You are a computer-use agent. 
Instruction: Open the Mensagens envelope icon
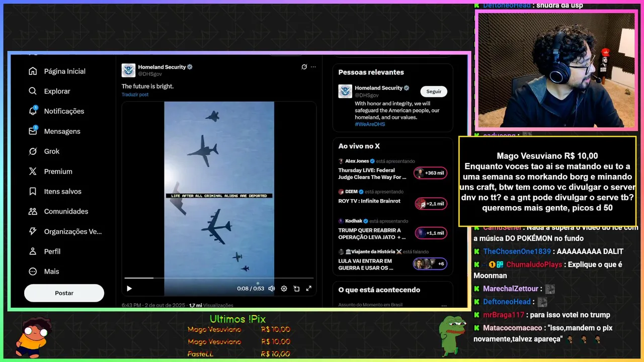pyautogui.click(x=33, y=131)
